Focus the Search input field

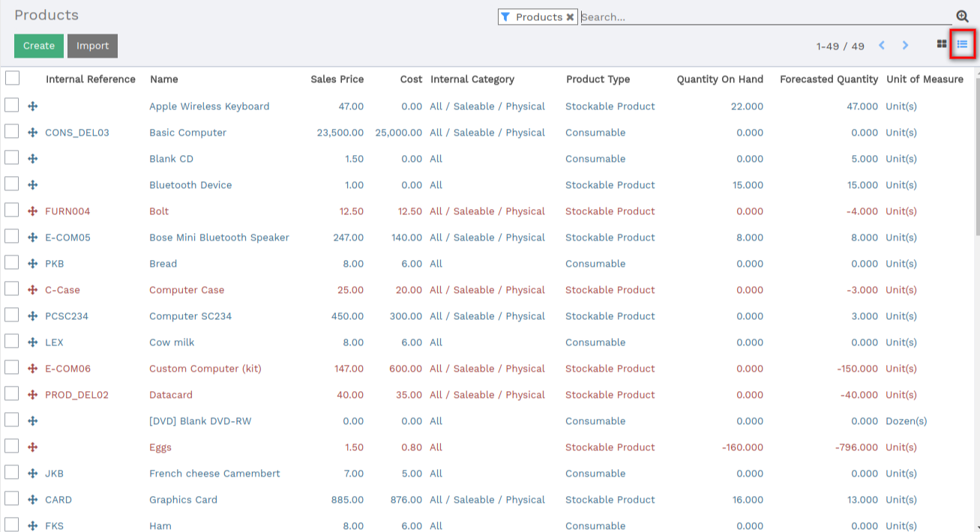(766, 16)
